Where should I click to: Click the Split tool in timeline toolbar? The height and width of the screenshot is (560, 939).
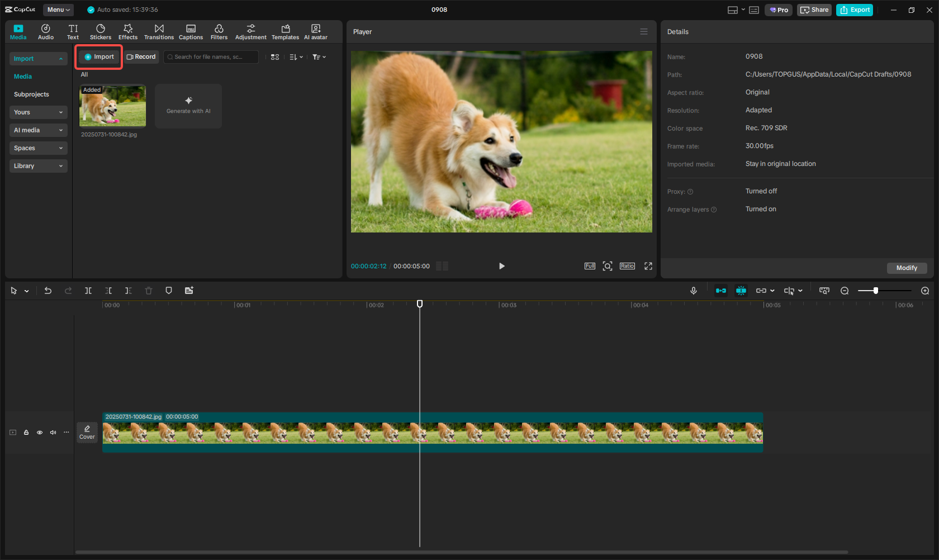point(88,291)
